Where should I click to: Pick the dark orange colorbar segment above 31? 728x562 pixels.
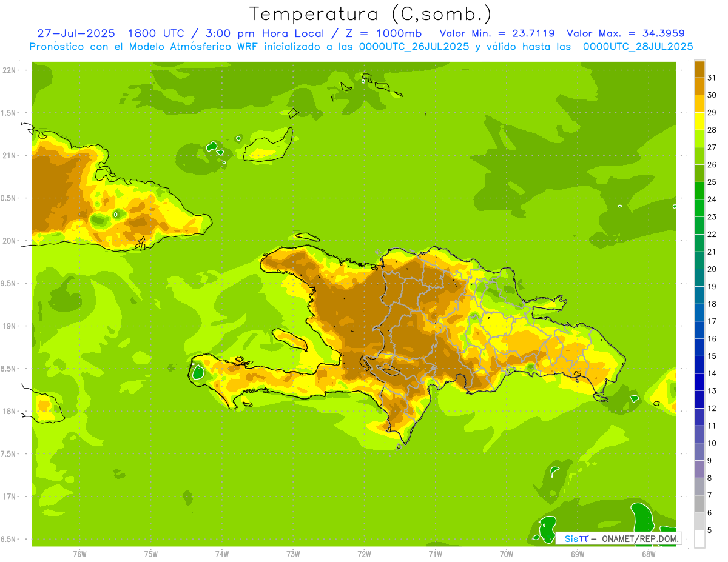(x=699, y=69)
